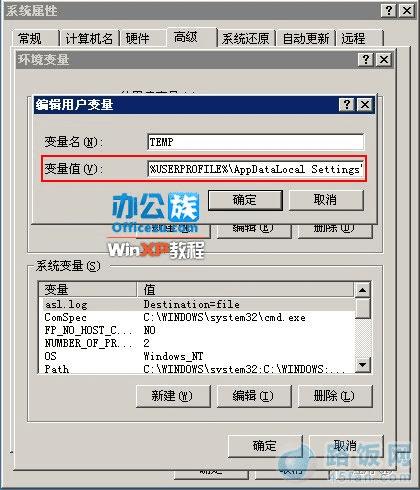The height and width of the screenshot is (490, 420).
Task: Click in the 变量名 field containing TEMP
Action: tap(255, 142)
